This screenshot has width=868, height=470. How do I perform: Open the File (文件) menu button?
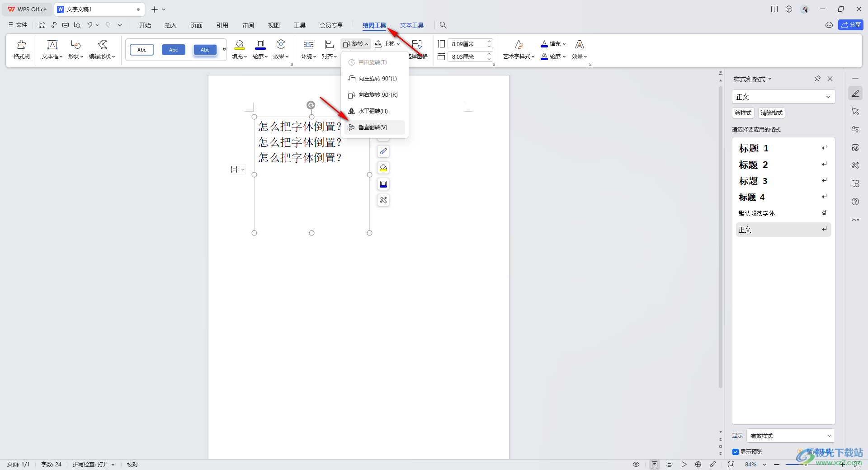[18, 25]
